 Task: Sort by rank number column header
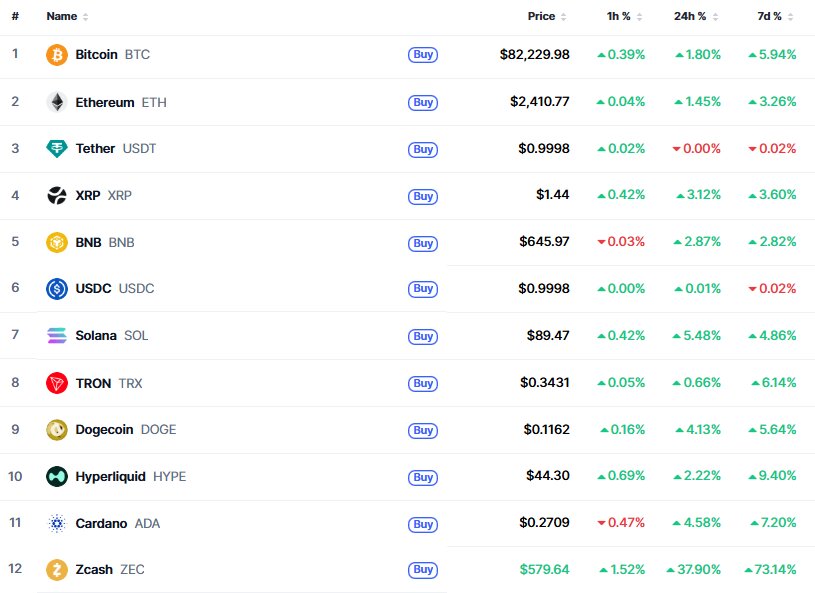pyautogui.click(x=15, y=17)
